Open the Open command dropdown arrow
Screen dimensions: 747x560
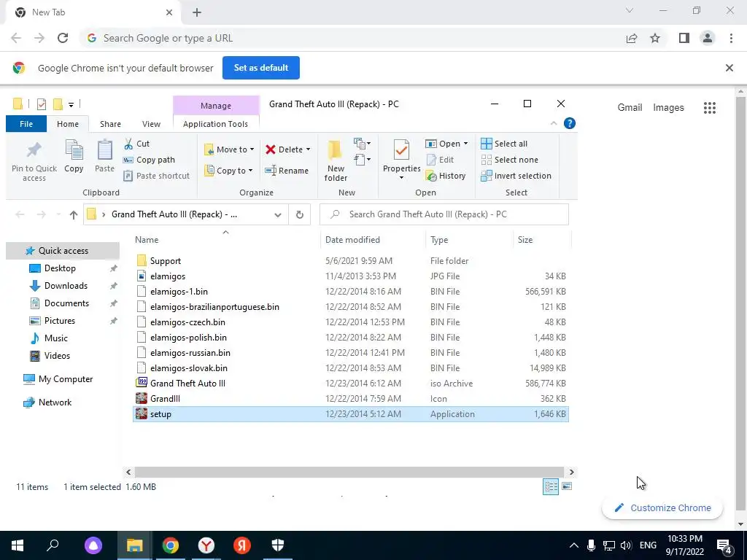[465, 144]
